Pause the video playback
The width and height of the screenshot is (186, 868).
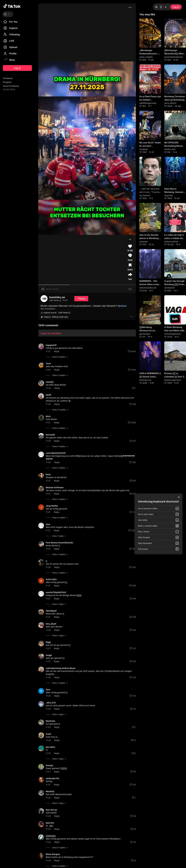[x=43, y=289]
